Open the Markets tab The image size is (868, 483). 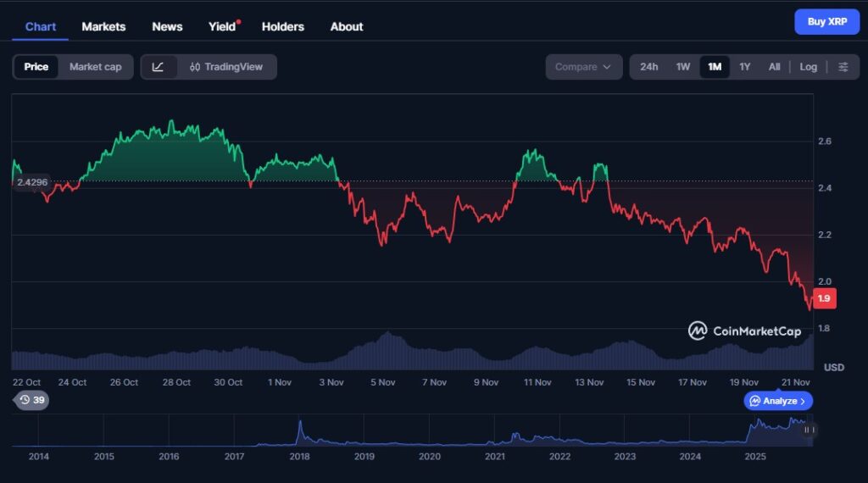click(103, 26)
